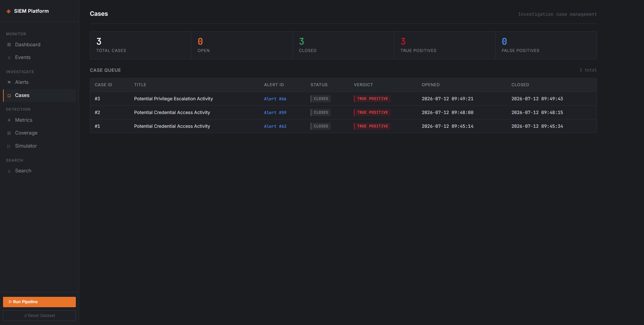Select the Potential Privilege Escalation Activity case
Screen dimensions: 644x325
[x=173, y=99]
